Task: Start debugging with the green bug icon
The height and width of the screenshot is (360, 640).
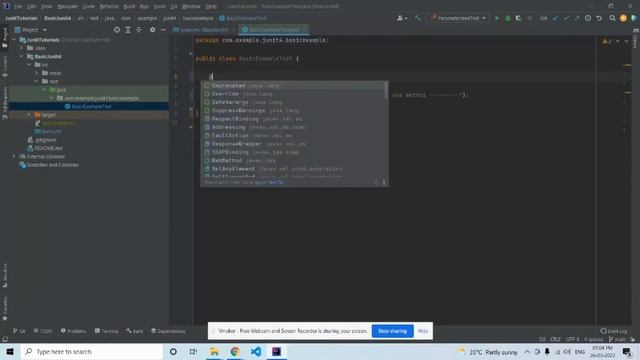Action: point(508,18)
